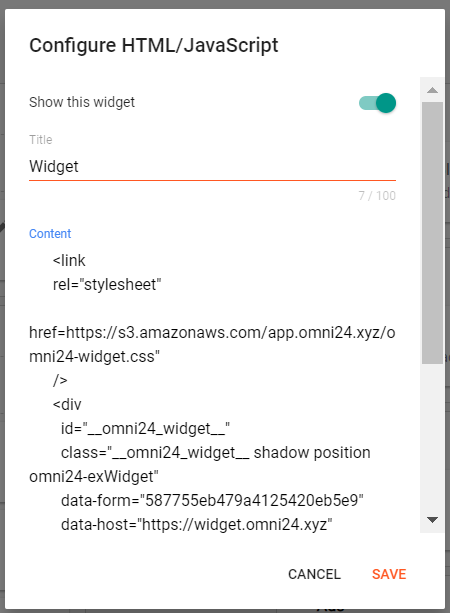Cancel the widget configuration

(x=314, y=574)
